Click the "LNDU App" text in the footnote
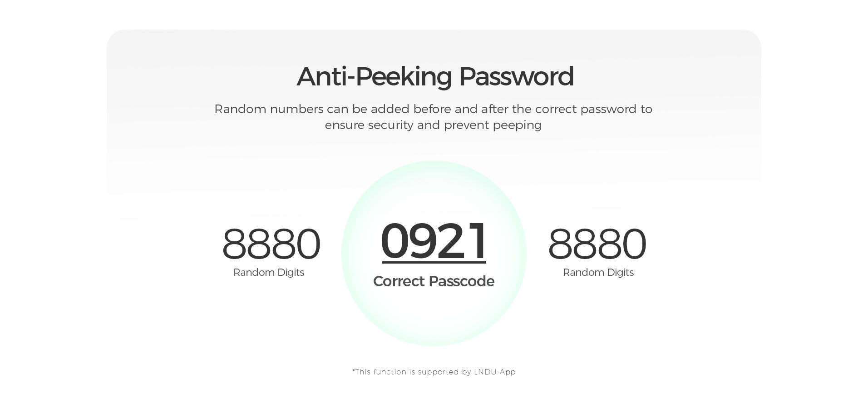This screenshot has width=868, height=399. pos(494,372)
